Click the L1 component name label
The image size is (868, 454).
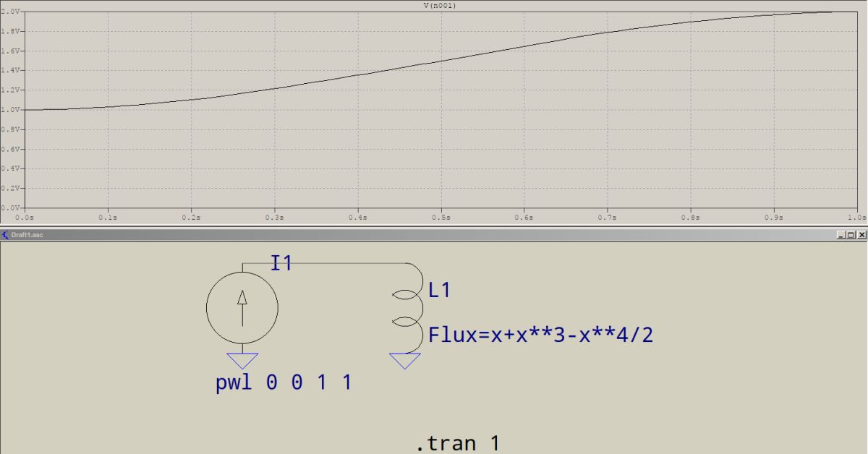440,291
